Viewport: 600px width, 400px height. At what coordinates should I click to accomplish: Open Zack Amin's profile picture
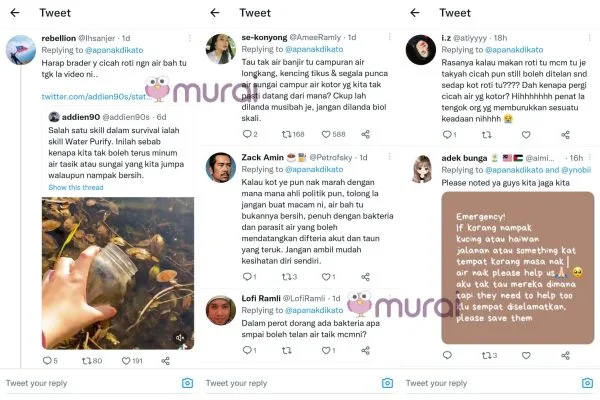pos(220,167)
